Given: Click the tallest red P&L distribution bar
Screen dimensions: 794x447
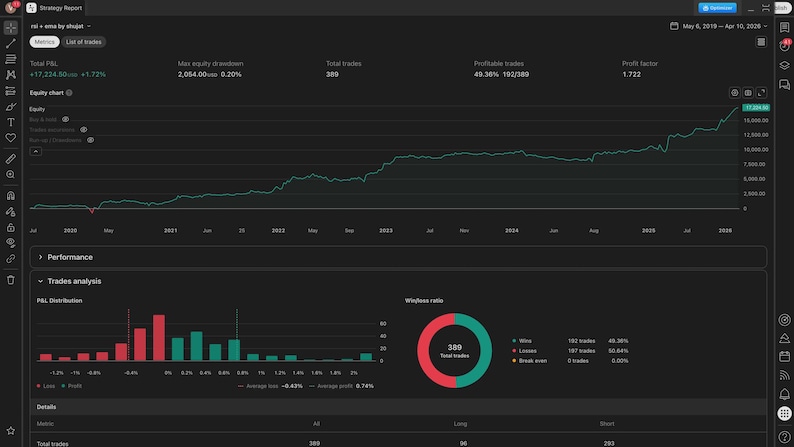Looking at the screenshot, I should (159, 338).
